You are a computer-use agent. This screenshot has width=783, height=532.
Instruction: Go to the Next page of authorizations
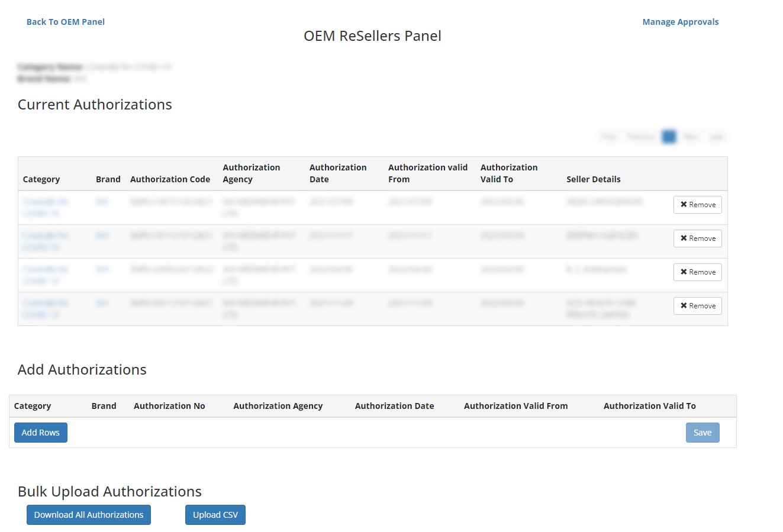pyautogui.click(x=690, y=136)
